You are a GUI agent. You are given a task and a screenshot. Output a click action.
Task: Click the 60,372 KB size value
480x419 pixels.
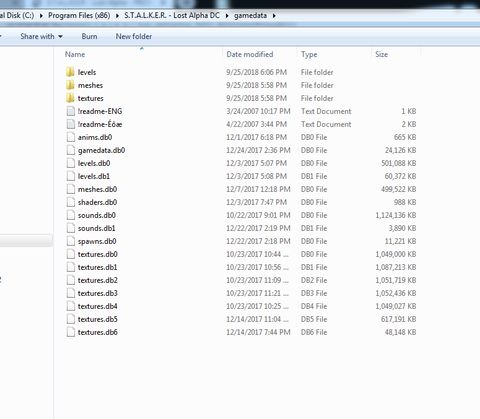tap(400, 176)
